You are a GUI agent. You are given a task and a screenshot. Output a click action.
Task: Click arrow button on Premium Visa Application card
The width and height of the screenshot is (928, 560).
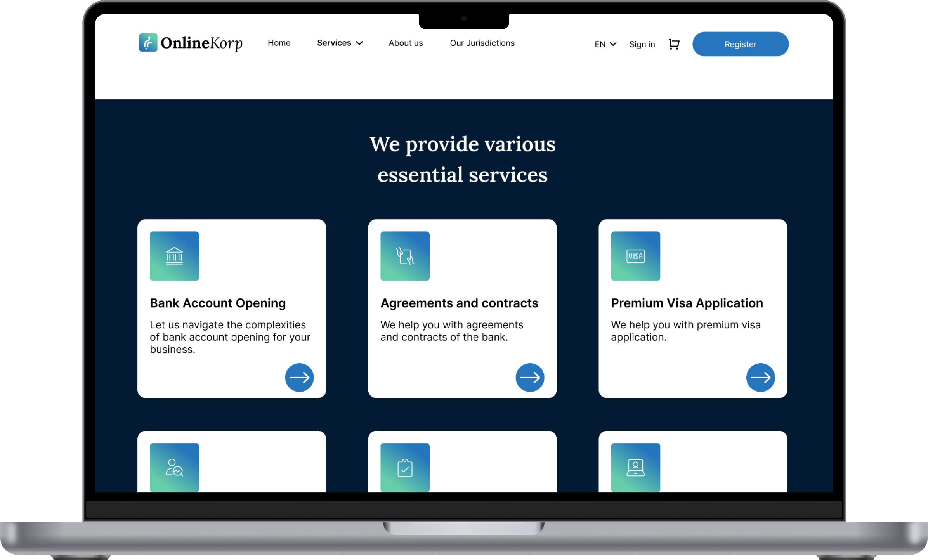760,378
